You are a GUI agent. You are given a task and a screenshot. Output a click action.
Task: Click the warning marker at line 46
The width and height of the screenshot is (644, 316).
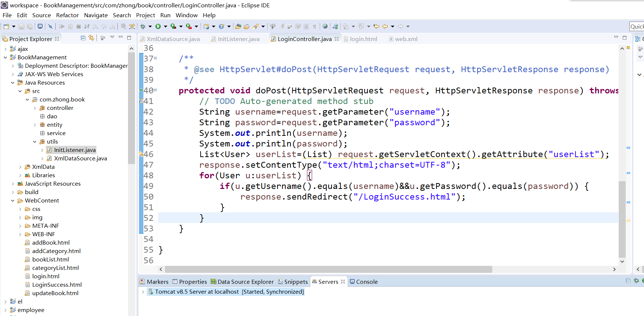141,154
